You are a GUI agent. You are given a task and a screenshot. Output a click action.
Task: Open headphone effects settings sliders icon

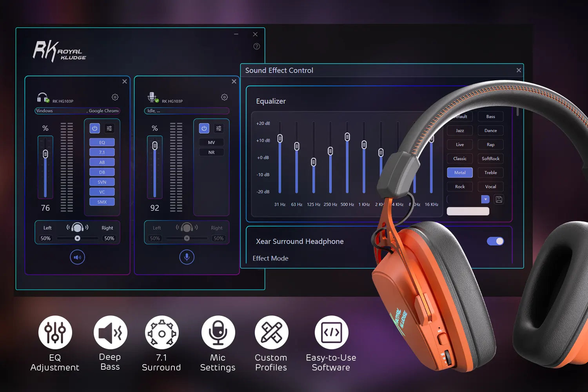coord(109,128)
